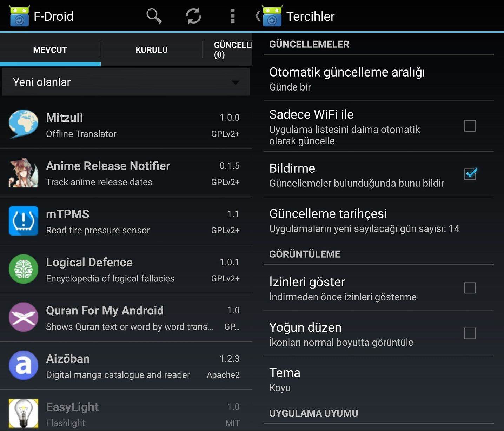Enable the Sadece WiFi ile checkbox

coord(470,126)
